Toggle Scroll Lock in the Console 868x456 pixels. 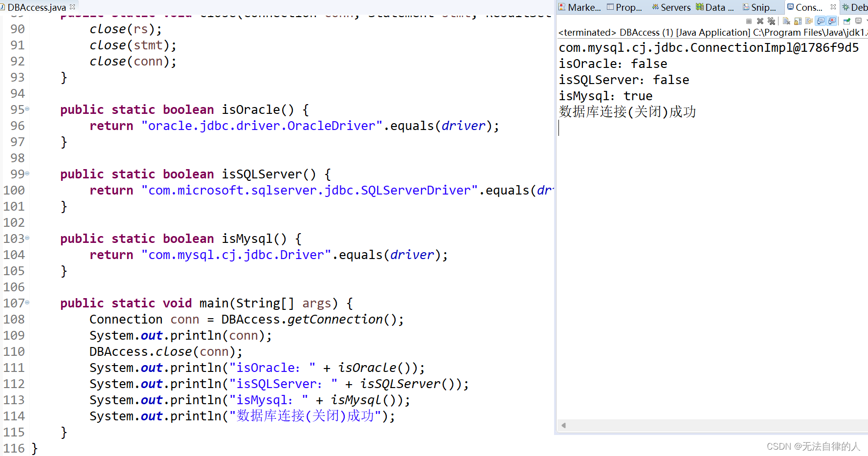pos(798,21)
